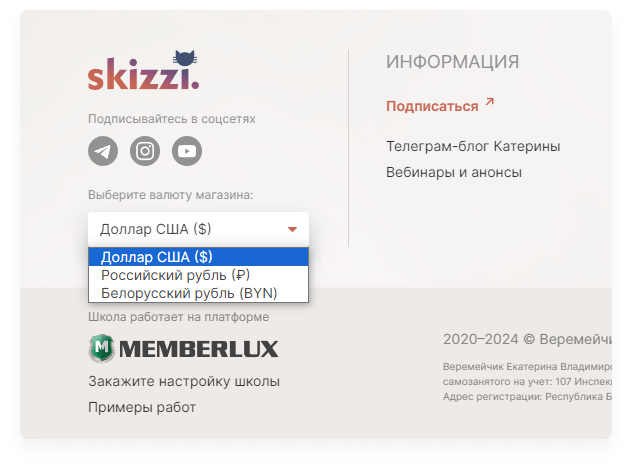The image size is (632, 469).
Task: Open Вебинары и анонсы link
Action: click(454, 172)
